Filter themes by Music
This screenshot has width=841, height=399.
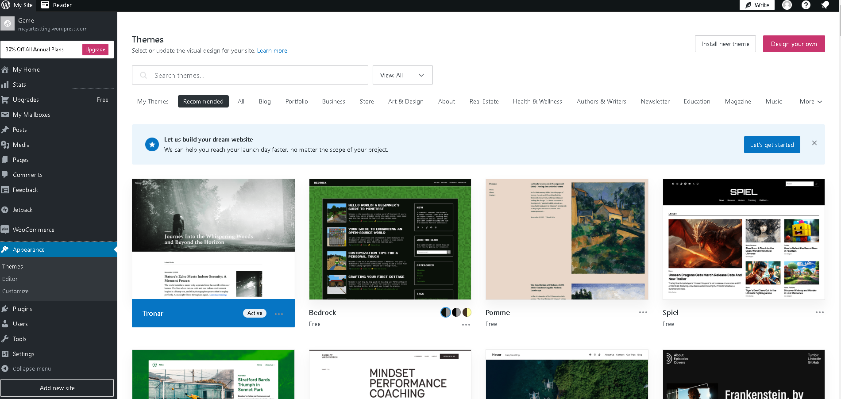point(774,101)
